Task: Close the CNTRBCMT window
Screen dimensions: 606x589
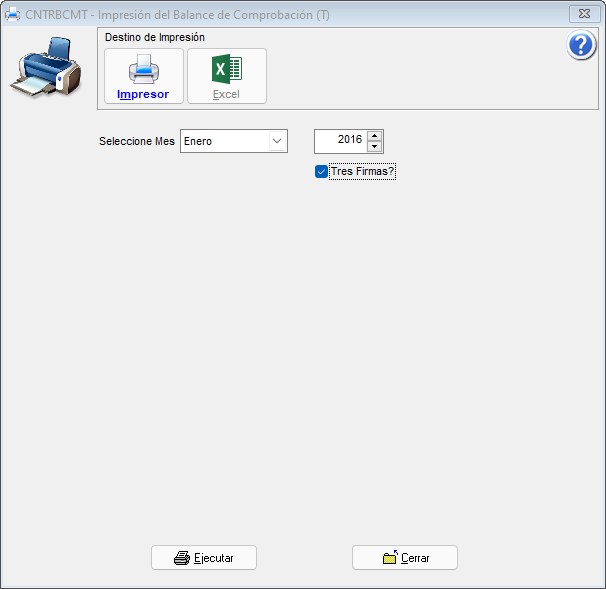Action: pos(584,14)
